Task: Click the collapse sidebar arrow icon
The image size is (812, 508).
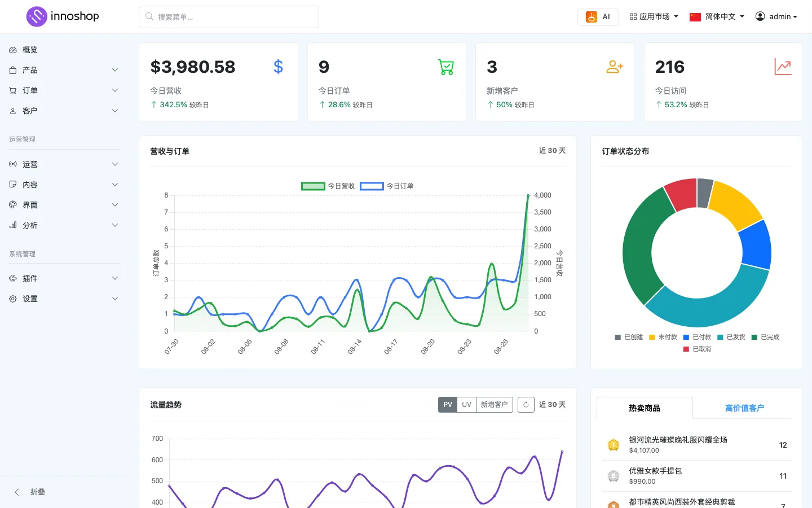Action: click(x=17, y=492)
